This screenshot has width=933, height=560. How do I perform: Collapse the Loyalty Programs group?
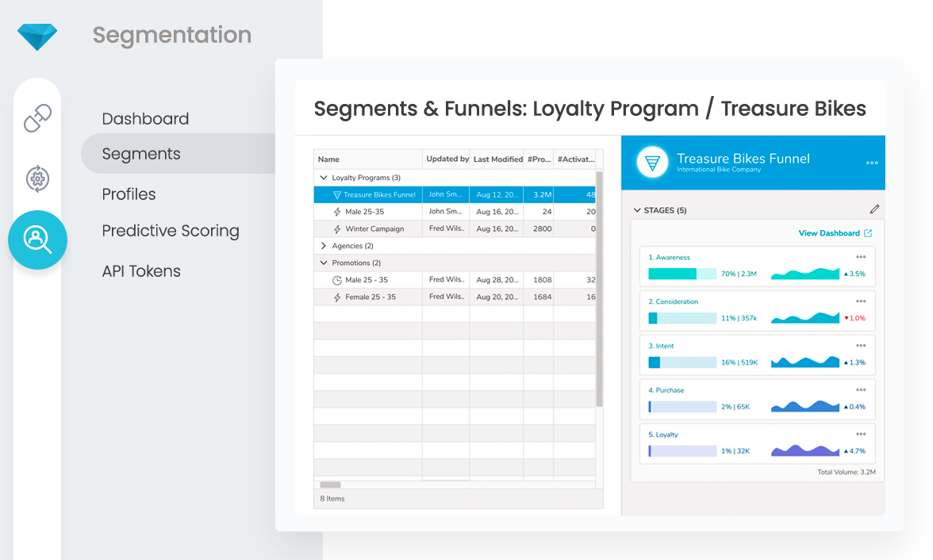pyautogui.click(x=324, y=178)
